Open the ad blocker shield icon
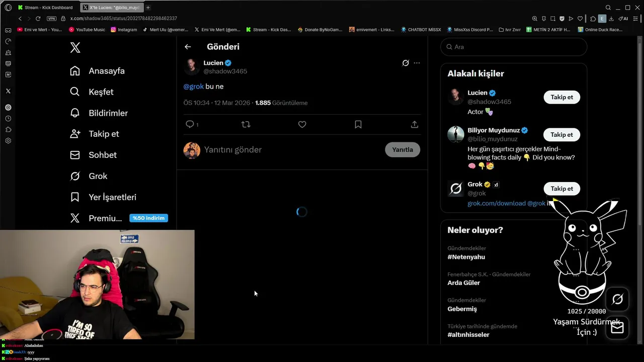 562,19
